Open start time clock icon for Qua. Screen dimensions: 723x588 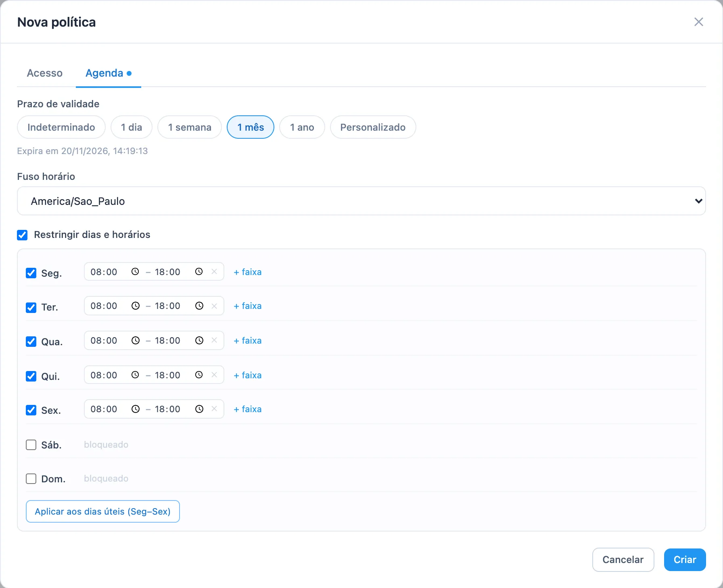[x=136, y=341]
